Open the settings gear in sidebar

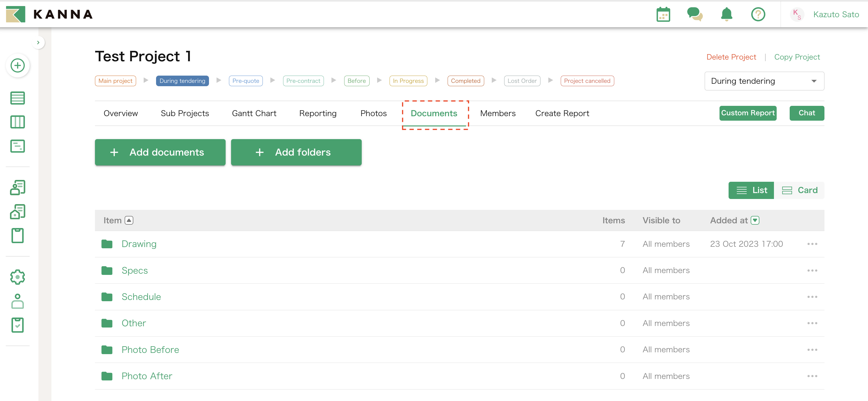point(18,277)
